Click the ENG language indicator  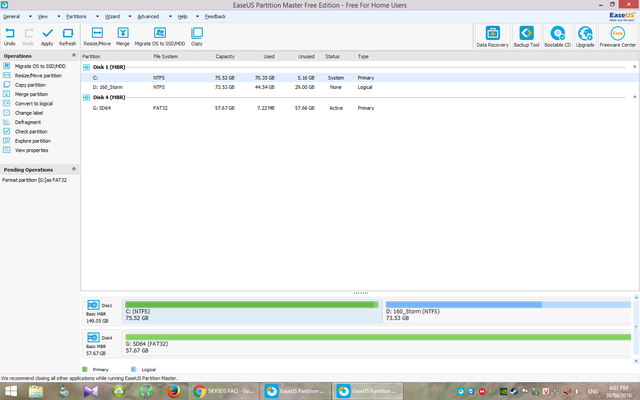593,391
